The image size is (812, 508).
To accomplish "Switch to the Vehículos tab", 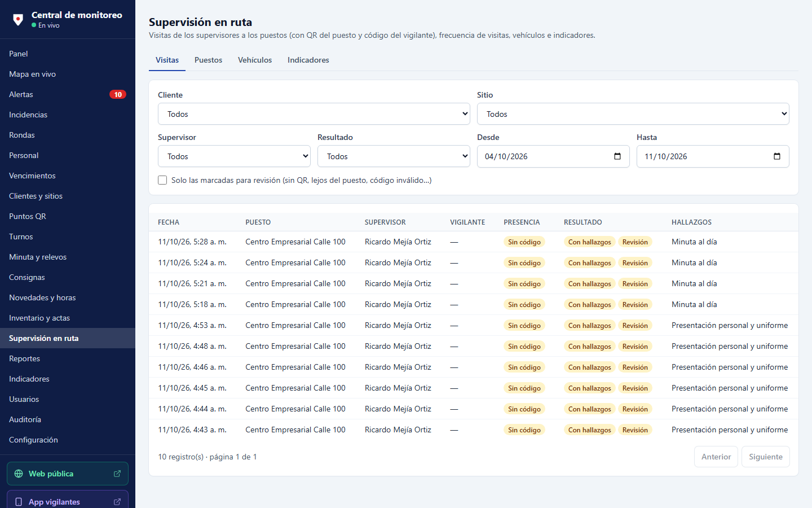I will pyautogui.click(x=255, y=60).
